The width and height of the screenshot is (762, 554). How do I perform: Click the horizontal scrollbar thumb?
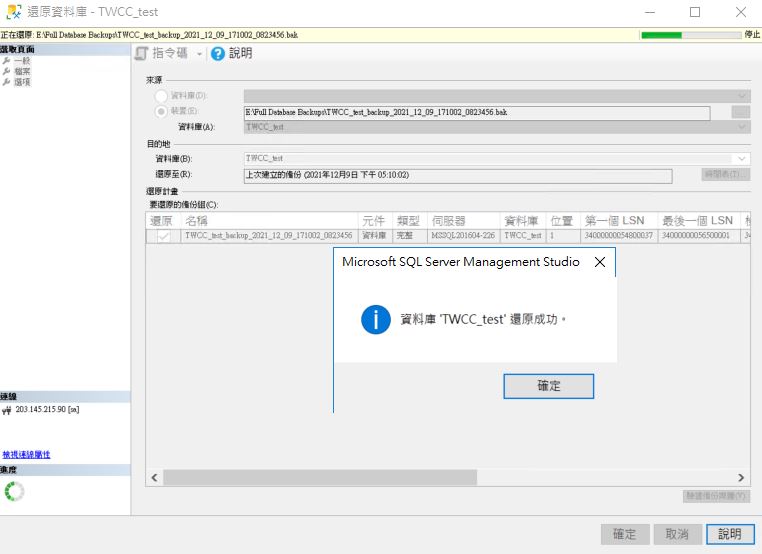coord(320,478)
